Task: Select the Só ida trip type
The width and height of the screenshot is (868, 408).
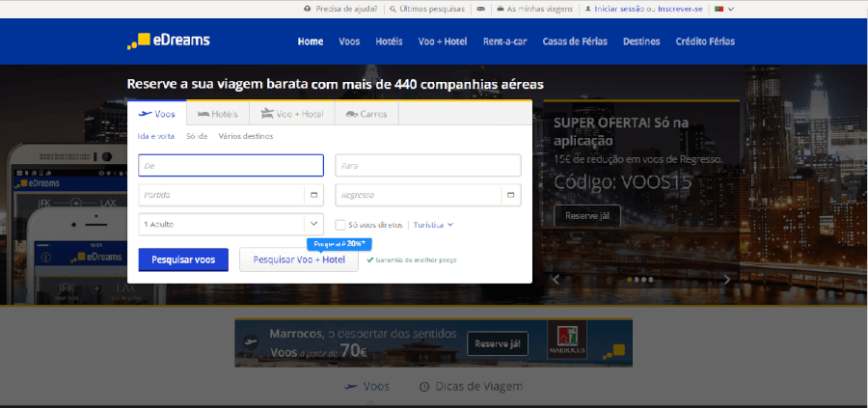Action: click(197, 136)
